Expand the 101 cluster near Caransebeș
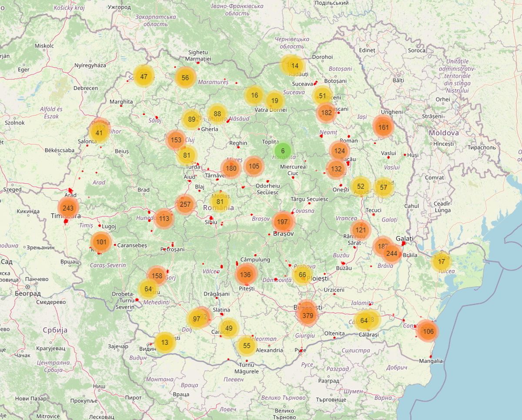This screenshot has width=522, height=420. [101, 242]
